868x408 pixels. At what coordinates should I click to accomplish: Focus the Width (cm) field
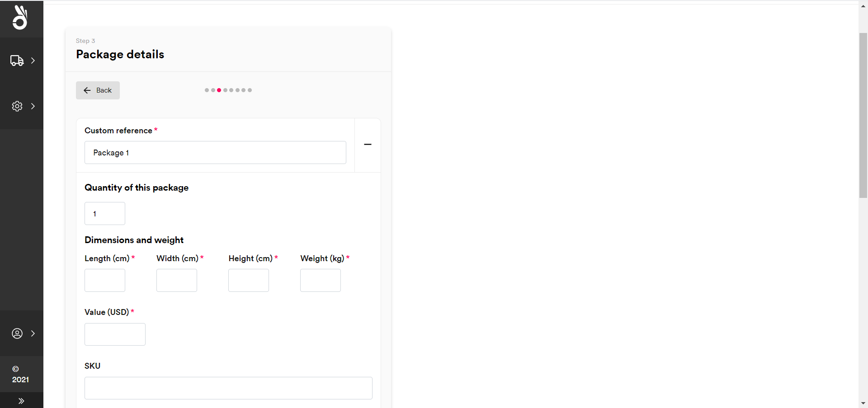[177, 281]
